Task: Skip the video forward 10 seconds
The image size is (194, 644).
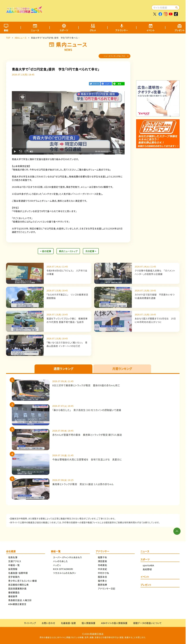Action: (x=26, y=152)
